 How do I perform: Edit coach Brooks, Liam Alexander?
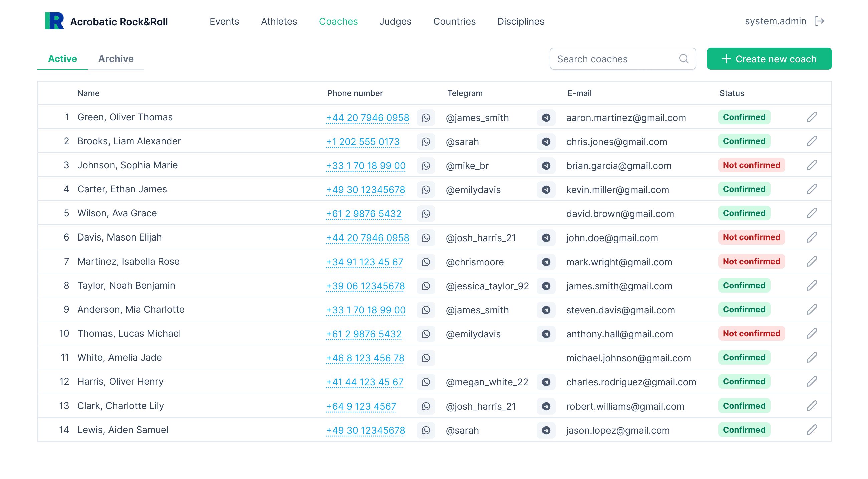[812, 141]
